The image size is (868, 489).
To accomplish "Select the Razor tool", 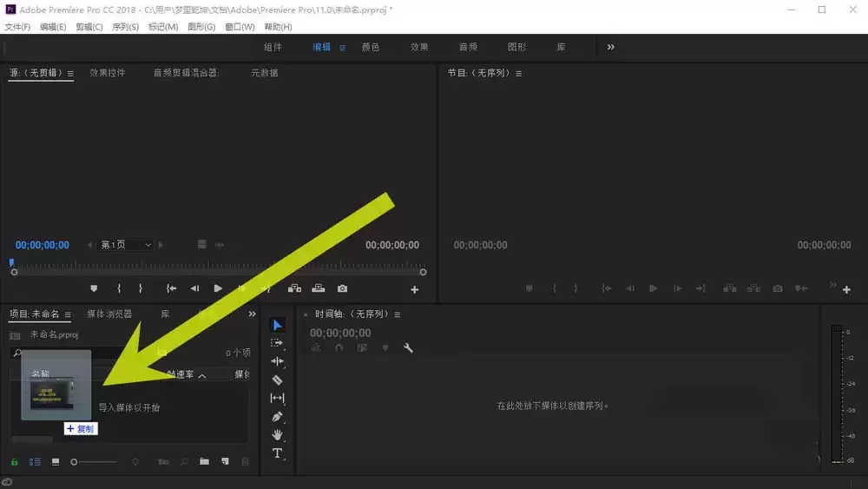I will [278, 380].
